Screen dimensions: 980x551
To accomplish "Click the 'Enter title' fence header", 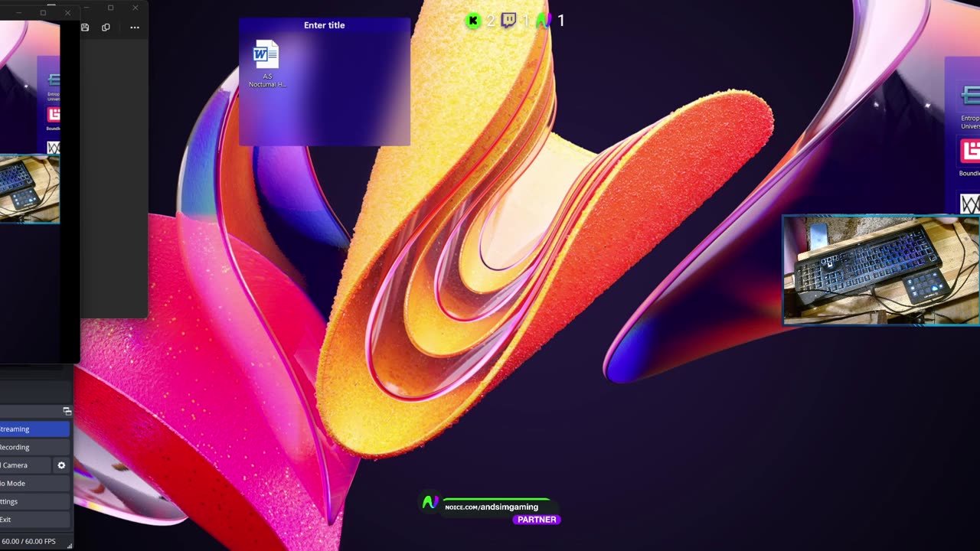I will (x=325, y=25).
